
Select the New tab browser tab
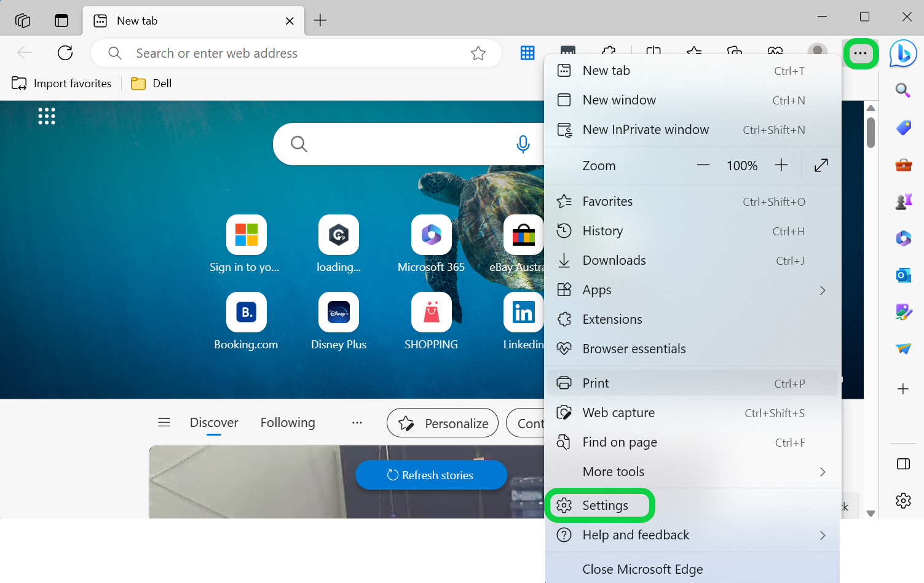coord(193,21)
